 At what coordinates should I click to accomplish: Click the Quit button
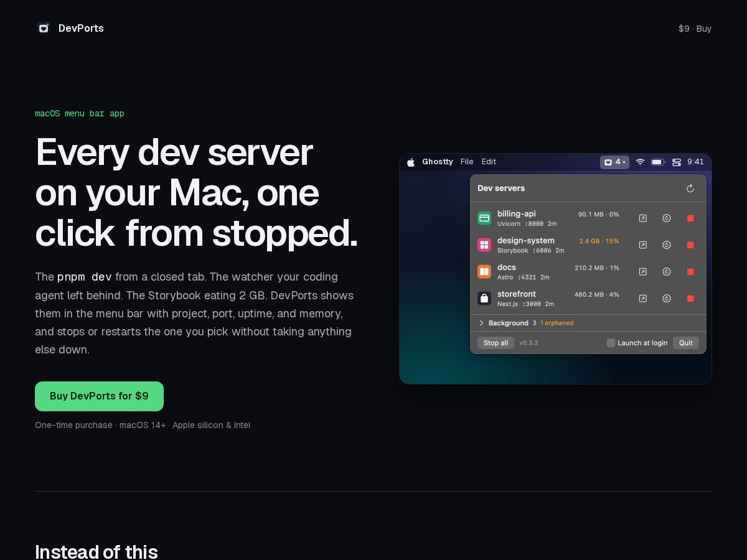point(686,343)
